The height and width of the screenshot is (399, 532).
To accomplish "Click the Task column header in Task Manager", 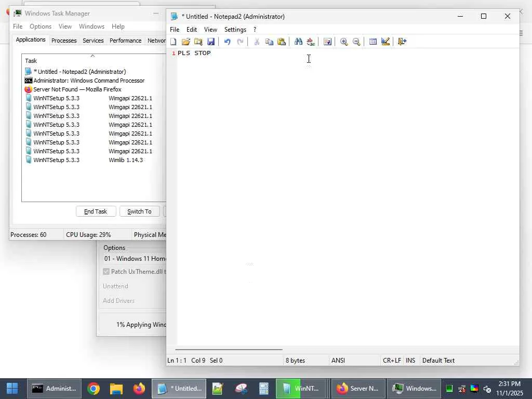I will (x=94, y=61).
